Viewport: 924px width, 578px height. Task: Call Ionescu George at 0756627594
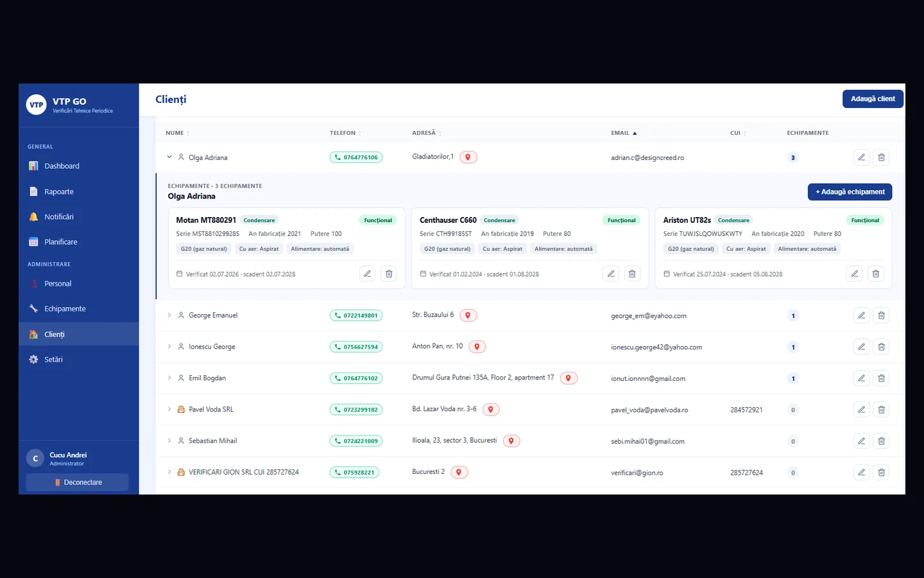(356, 347)
